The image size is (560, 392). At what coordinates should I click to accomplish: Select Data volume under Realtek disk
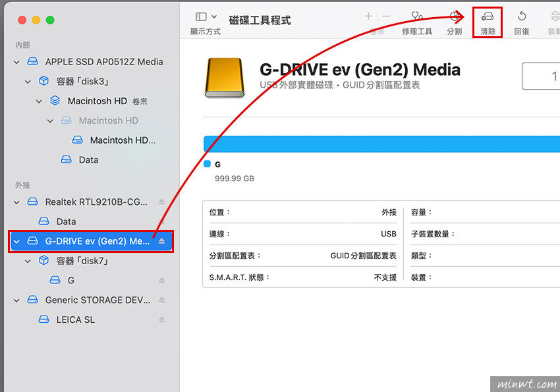point(65,221)
